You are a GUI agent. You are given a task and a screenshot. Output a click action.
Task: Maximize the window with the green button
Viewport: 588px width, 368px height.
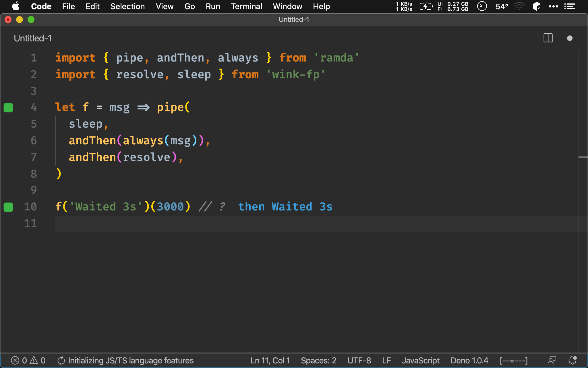tap(31, 20)
